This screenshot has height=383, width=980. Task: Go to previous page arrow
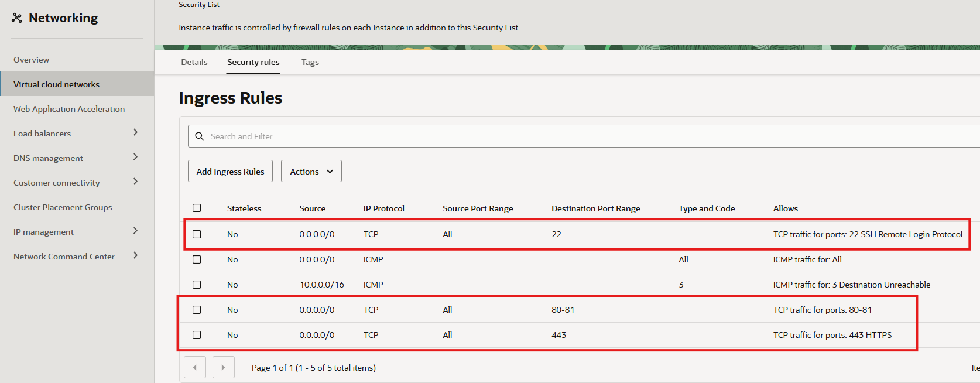point(195,368)
